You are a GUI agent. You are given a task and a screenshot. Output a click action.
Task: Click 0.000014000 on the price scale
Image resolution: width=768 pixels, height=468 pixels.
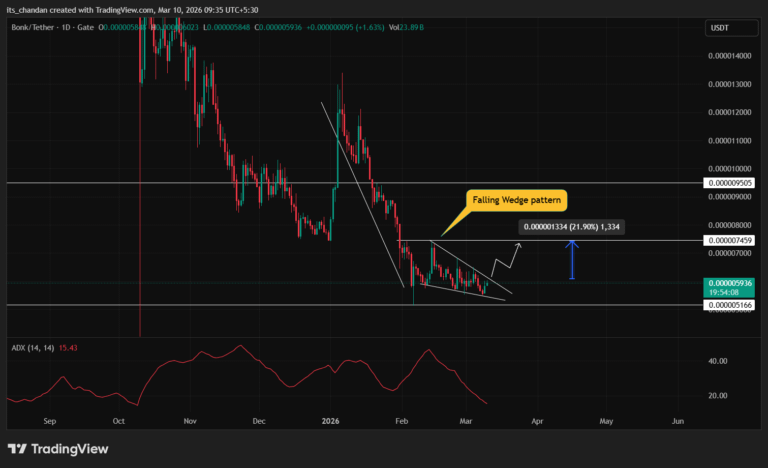729,56
